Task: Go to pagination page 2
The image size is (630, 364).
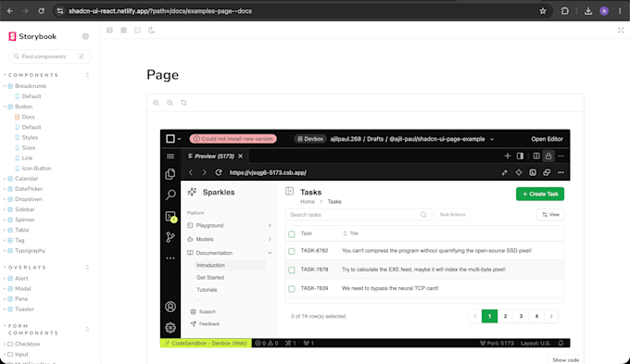Action: pyautogui.click(x=505, y=316)
